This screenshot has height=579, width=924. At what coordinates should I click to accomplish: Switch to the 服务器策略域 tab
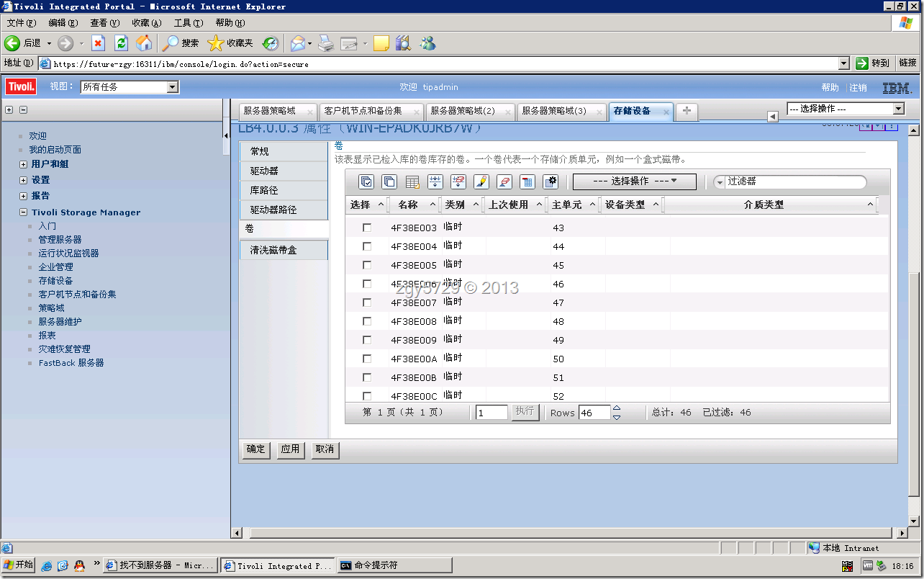coord(270,111)
